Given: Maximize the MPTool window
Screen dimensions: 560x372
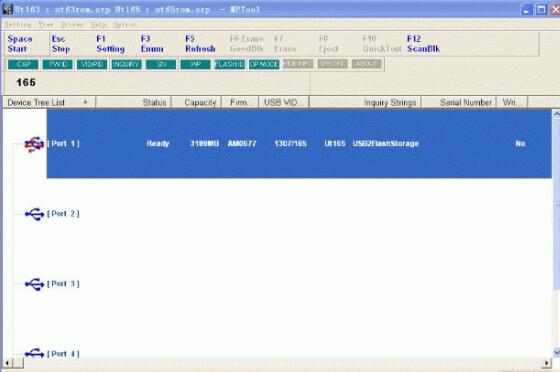Looking at the screenshot, I should coord(541,10).
